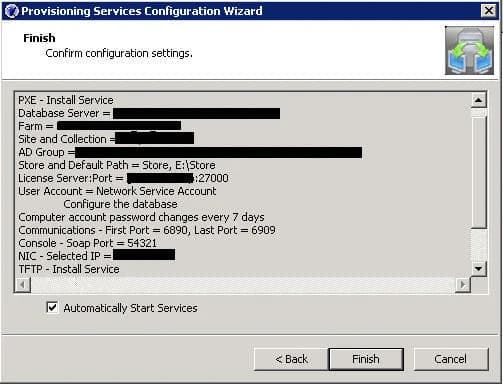
Task: Select the 'Database Server =' line
Action: click(x=149, y=113)
